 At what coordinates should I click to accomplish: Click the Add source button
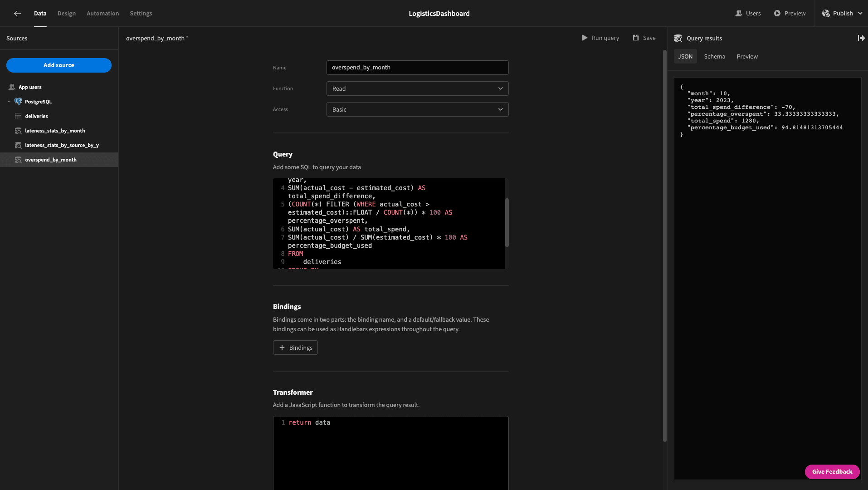[59, 65]
